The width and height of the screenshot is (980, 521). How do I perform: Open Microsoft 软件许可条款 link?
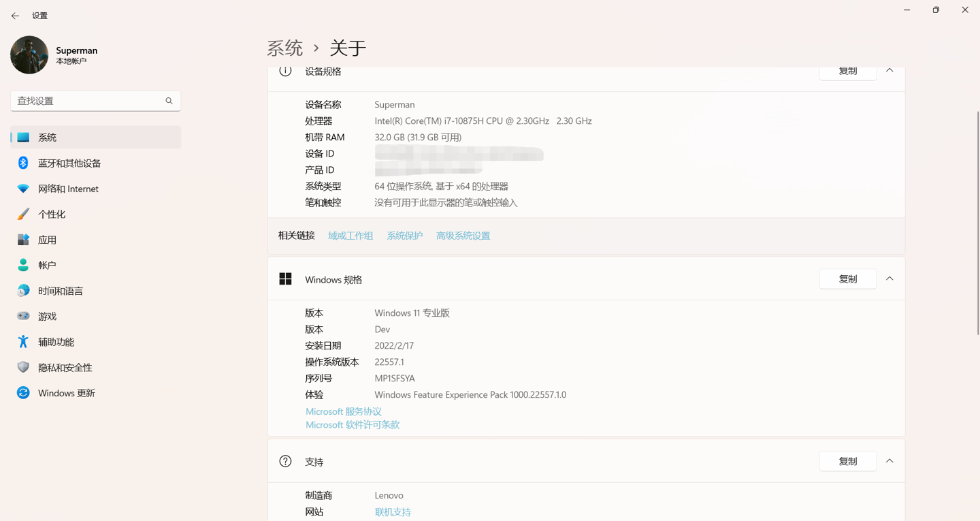(x=353, y=424)
